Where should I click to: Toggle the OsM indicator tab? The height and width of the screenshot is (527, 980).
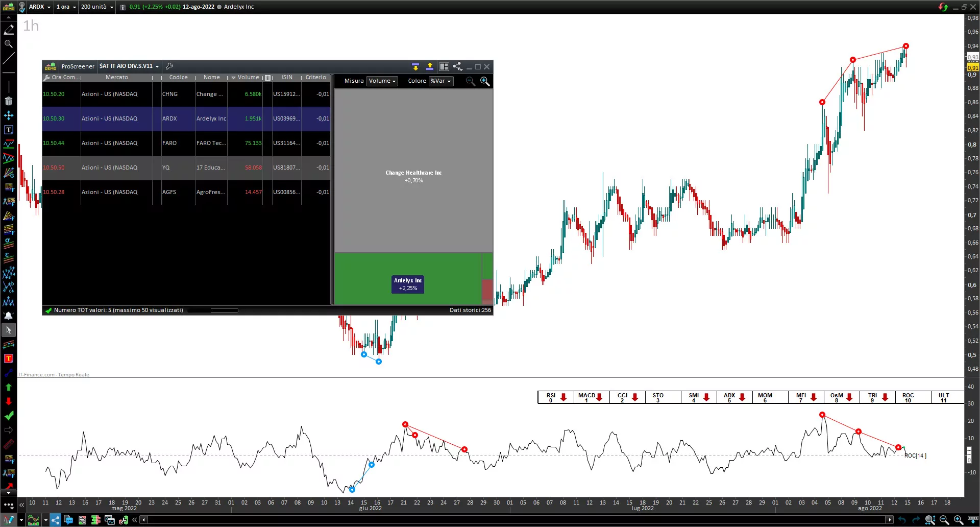[842, 397]
